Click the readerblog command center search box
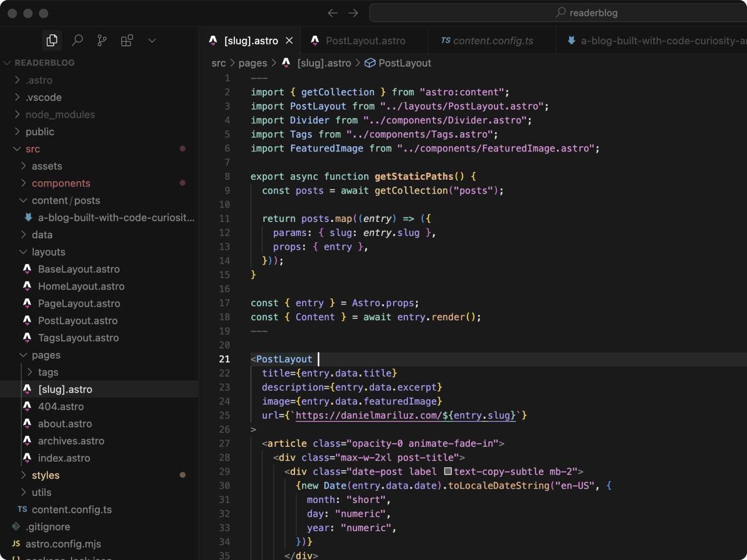 (558, 13)
